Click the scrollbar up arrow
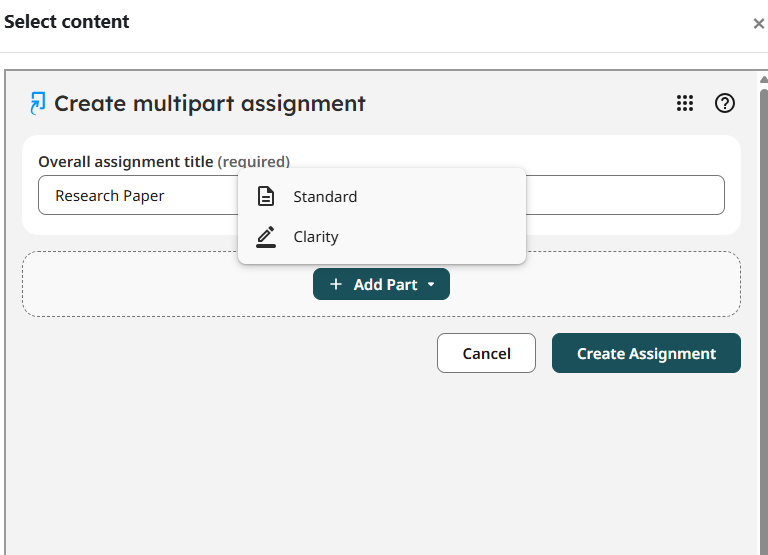Image resolution: width=768 pixels, height=555 pixels. [x=763, y=80]
